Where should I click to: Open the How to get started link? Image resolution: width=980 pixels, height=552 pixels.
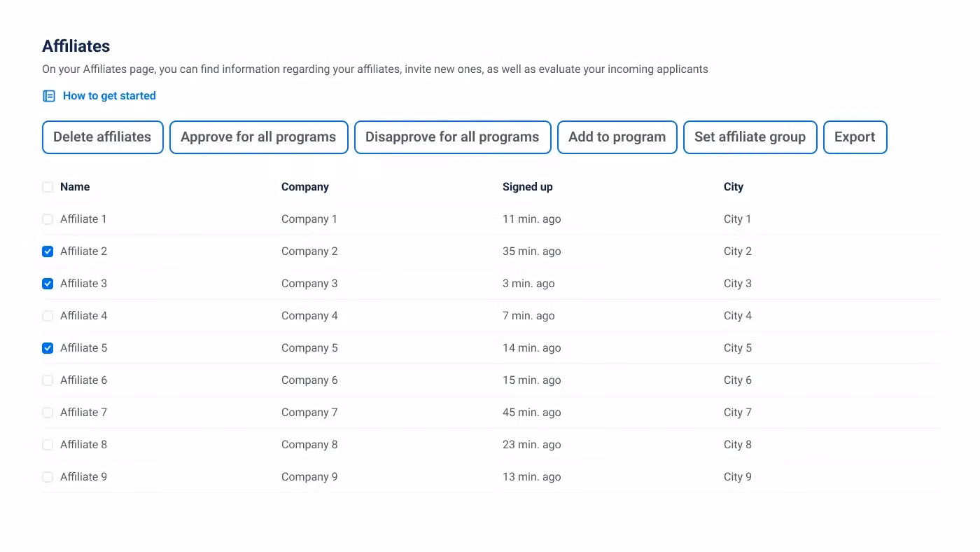point(109,96)
